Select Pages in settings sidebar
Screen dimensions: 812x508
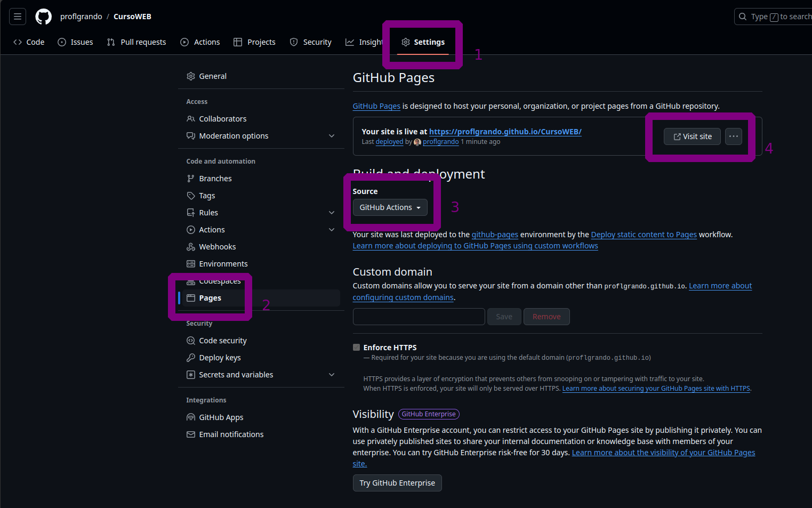261,298
